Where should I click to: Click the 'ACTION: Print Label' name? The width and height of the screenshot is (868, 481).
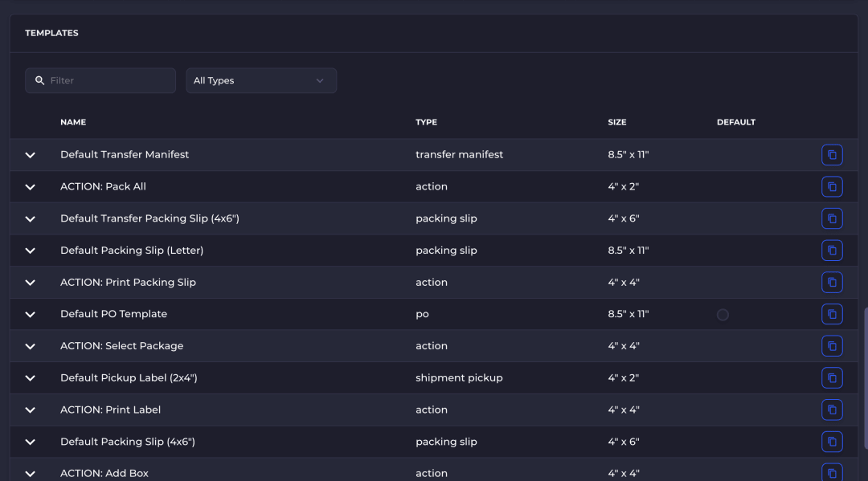[x=111, y=410]
